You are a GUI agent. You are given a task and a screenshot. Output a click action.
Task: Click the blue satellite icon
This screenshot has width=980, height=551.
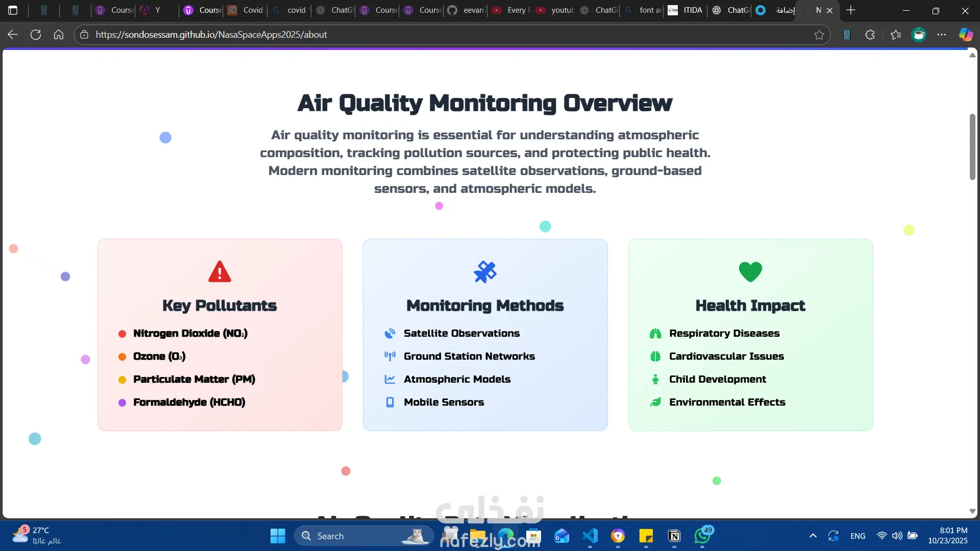tap(485, 272)
